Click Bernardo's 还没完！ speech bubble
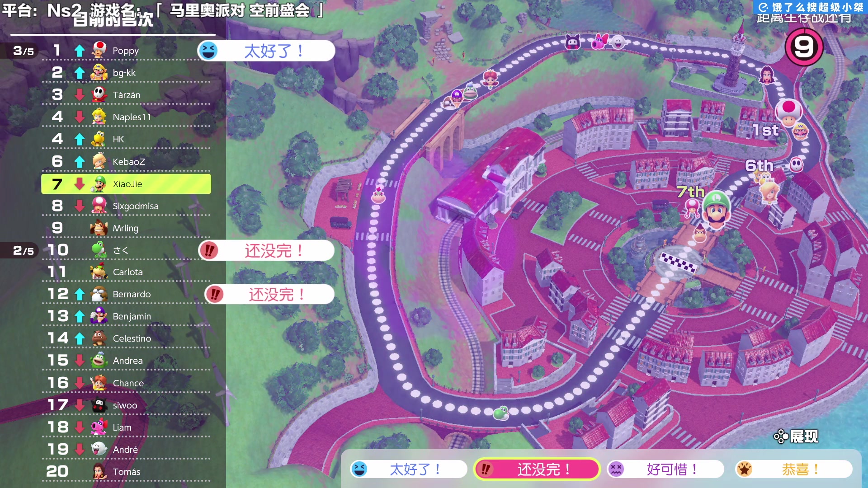Viewport: 868px width, 488px height. pyautogui.click(x=269, y=295)
